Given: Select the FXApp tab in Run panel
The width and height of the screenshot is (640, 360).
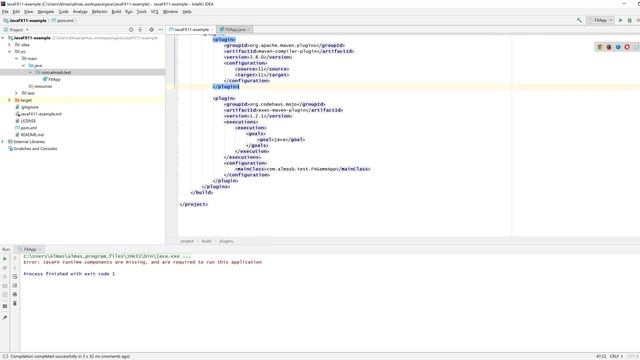Looking at the screenshot, I should click(29, 249).
